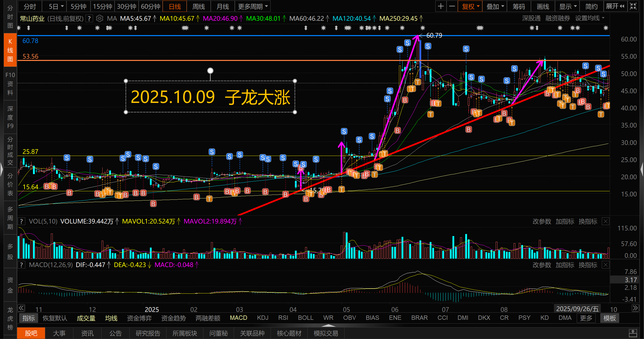Toggle the MACD indicator option
644x339 pixels.
pos(238,318)
